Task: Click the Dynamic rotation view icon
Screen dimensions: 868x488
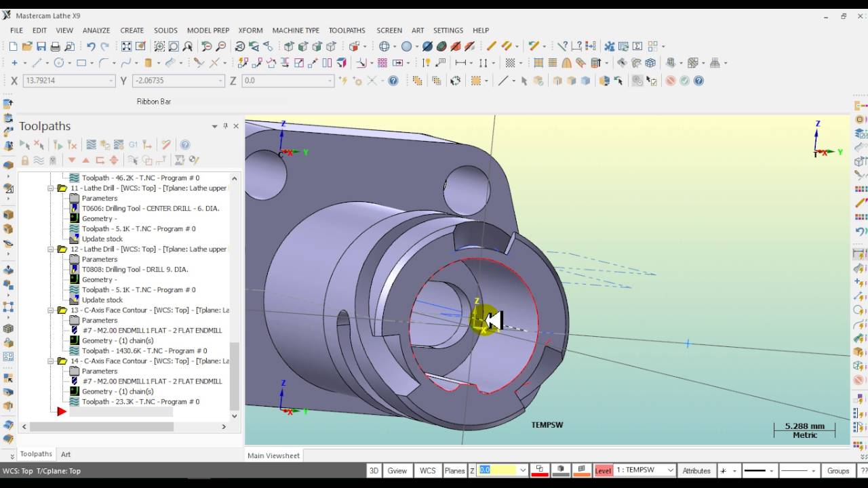Action: coord(240,47)
